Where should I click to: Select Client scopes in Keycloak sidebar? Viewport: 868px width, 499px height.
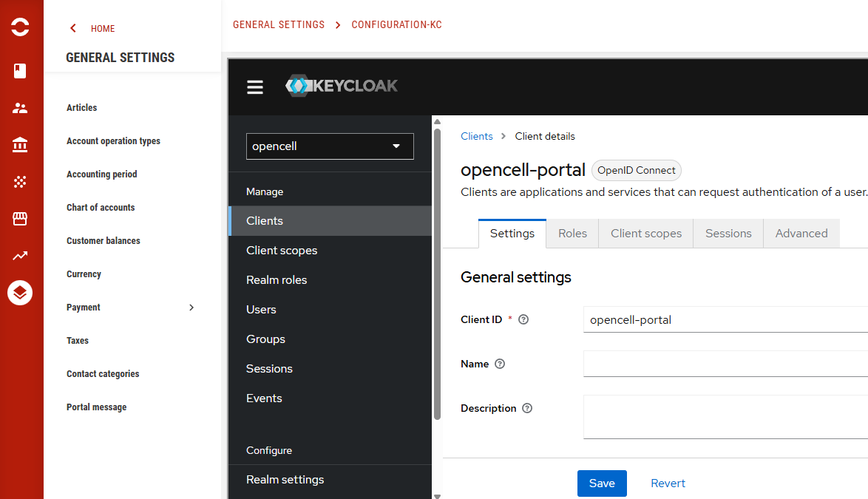pos(282,251)
